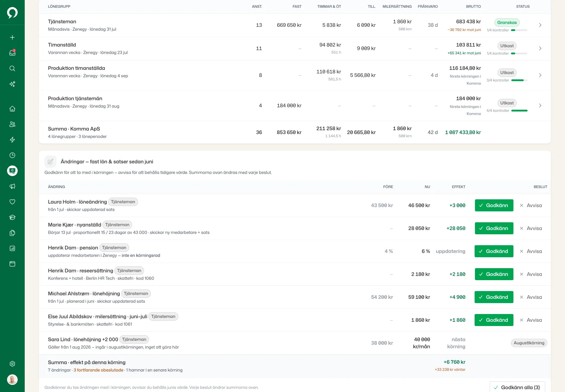Approve Laura Holm löneändring with Godkänn

click(x=494, y=205)
